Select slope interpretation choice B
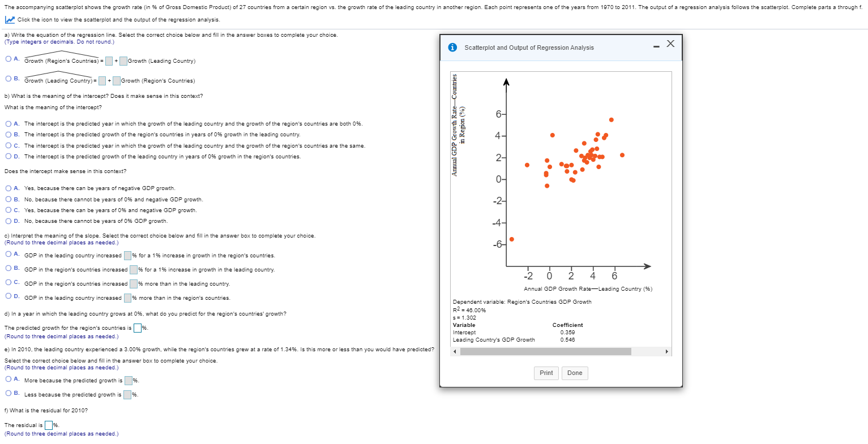The width and height of the screenshot is (868, 444). pos(7,268)
